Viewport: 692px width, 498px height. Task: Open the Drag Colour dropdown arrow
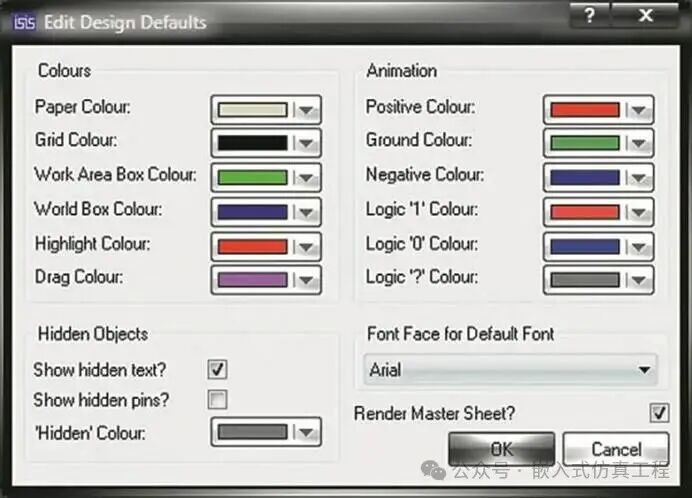click(x=306, y=280)
